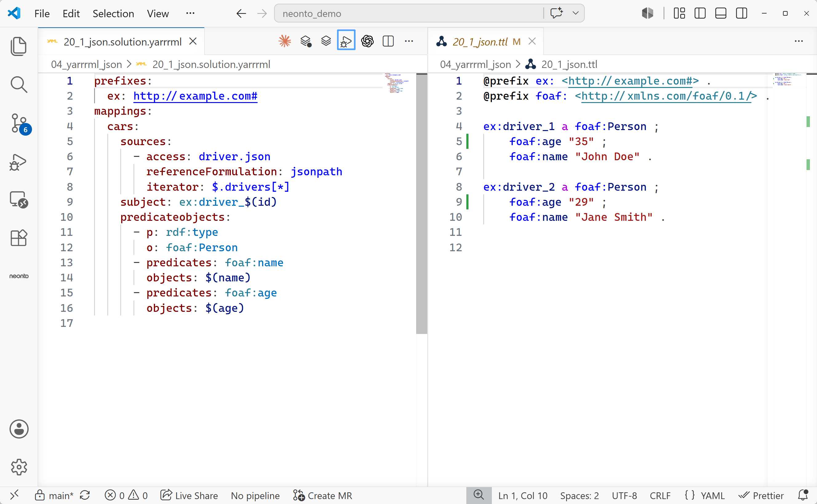Open the Manage gear menu

pos(19,467)
